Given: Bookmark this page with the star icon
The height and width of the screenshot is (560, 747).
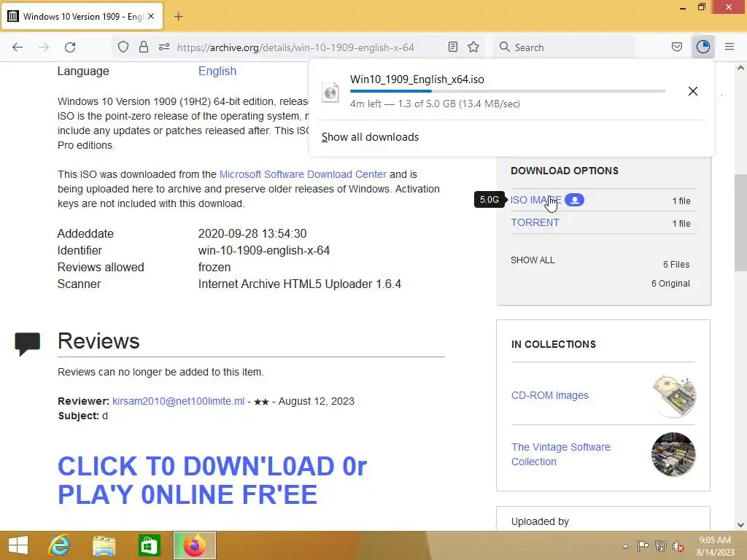Looking at the screenshot, I should (x=473, y=47).
